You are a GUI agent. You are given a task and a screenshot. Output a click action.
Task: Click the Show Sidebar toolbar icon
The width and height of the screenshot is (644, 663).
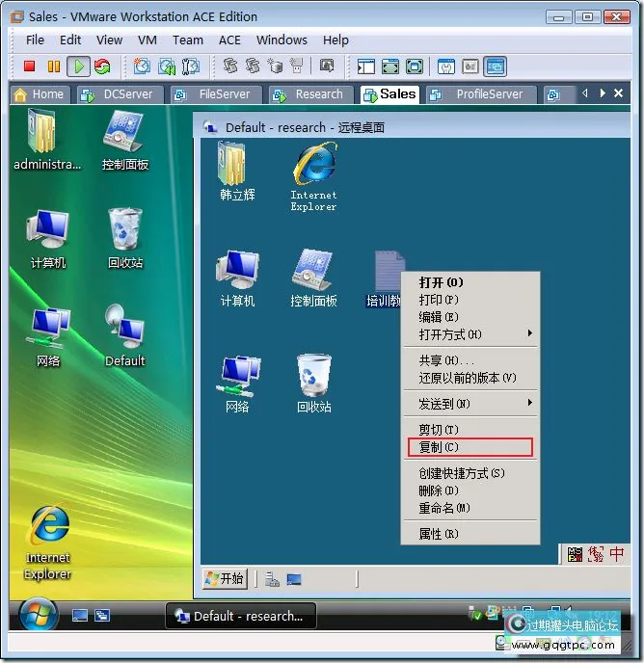coord(366,66)
